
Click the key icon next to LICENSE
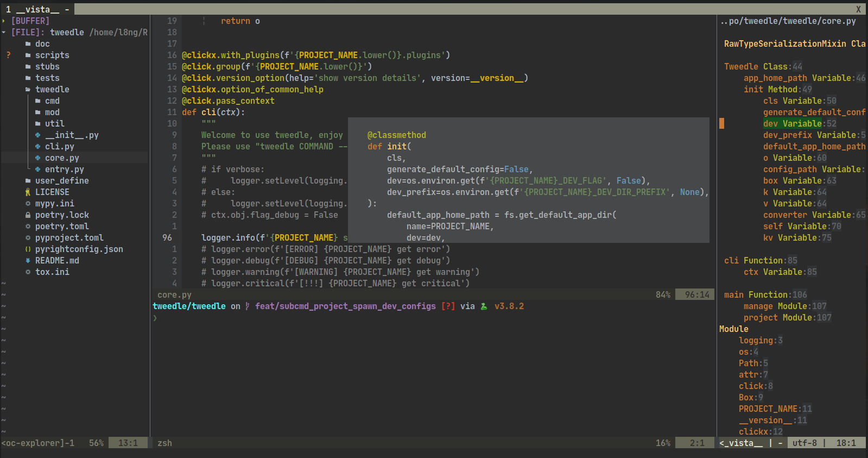(x=28, y=192)
